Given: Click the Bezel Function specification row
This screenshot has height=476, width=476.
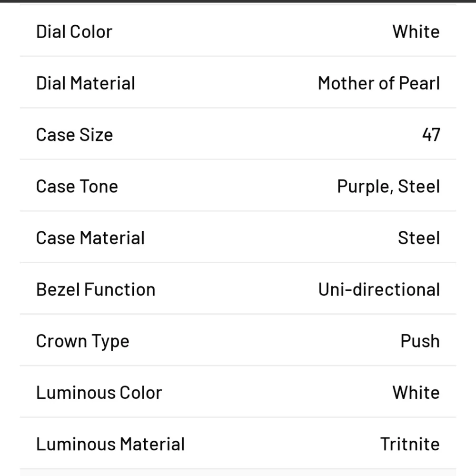Looking at the screenshot, I should pos(238,288).
